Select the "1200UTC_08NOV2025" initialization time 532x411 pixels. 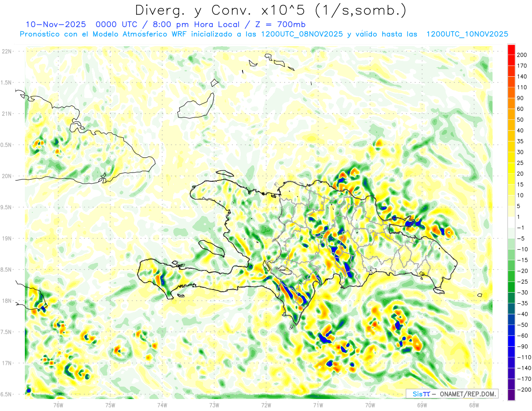coord(302,34)
